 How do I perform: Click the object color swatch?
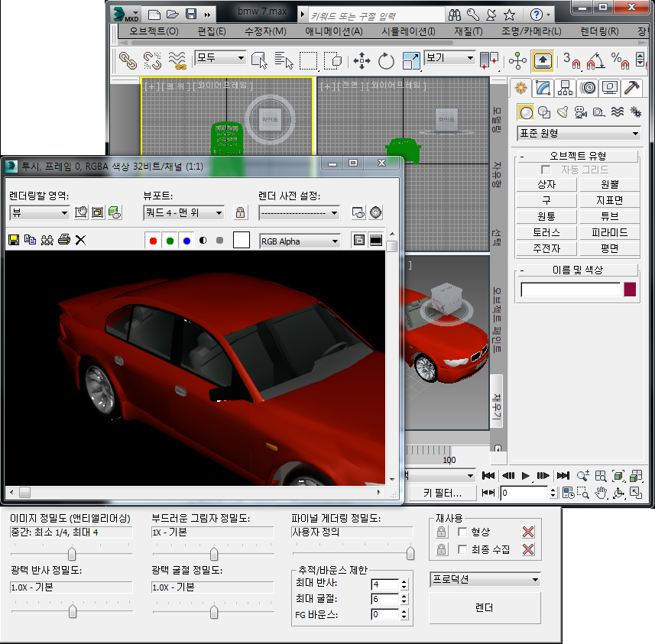tap(630, 290)
